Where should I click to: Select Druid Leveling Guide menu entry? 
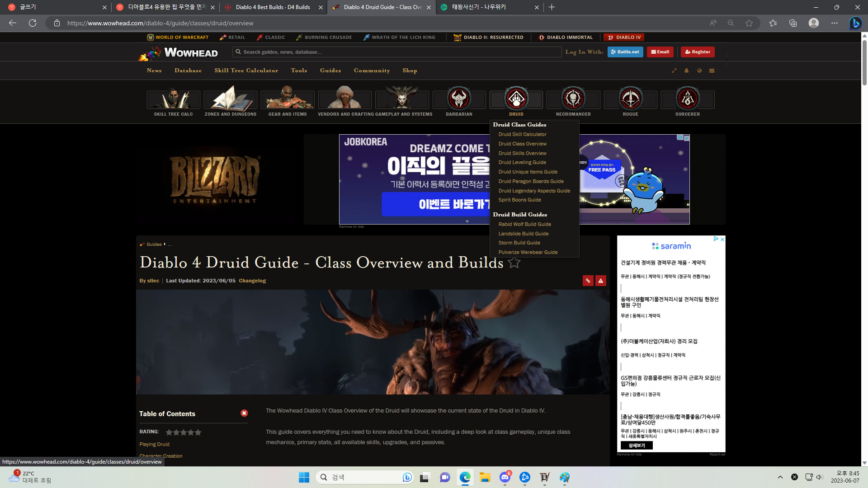click(x=522, y=162)
